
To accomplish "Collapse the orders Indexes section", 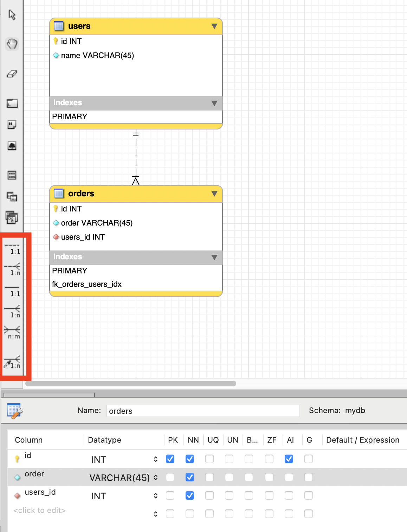I will [214, 257].
